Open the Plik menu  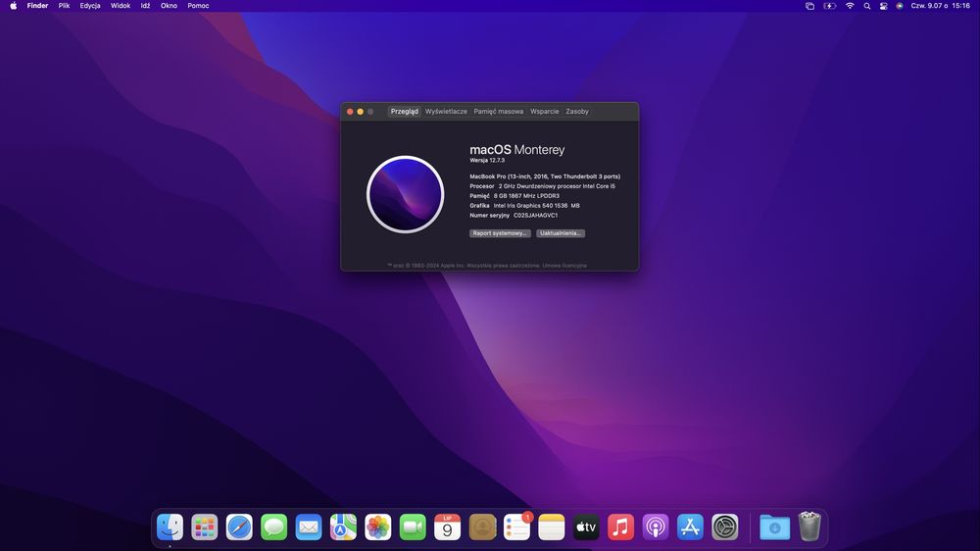[x=64, y=6]
